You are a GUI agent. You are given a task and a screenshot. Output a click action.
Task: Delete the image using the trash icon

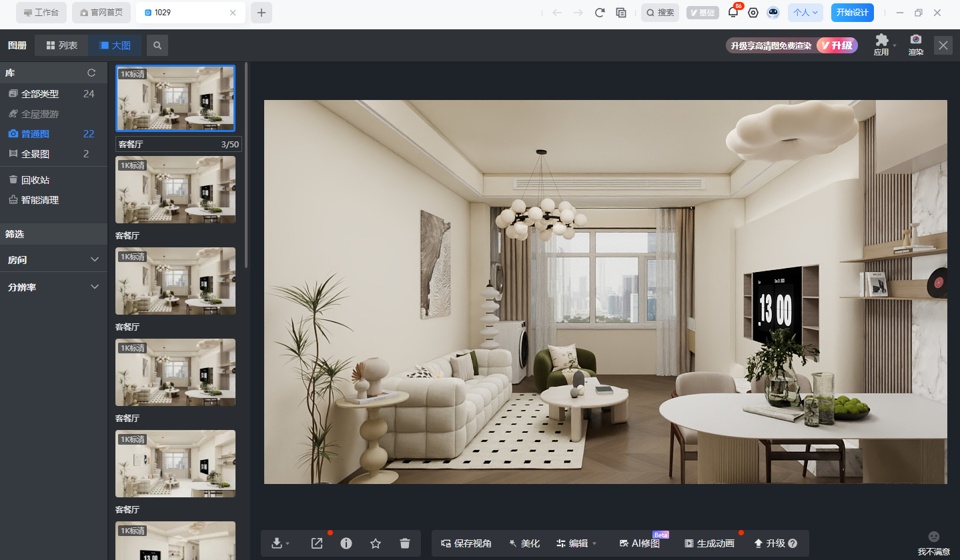[x=405, y=543]
